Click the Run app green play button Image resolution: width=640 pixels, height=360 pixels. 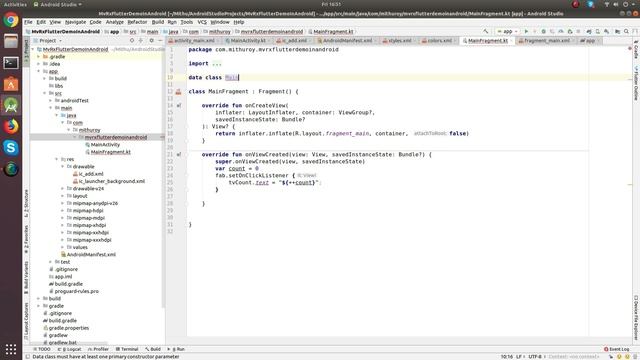(x=526, y=31)
